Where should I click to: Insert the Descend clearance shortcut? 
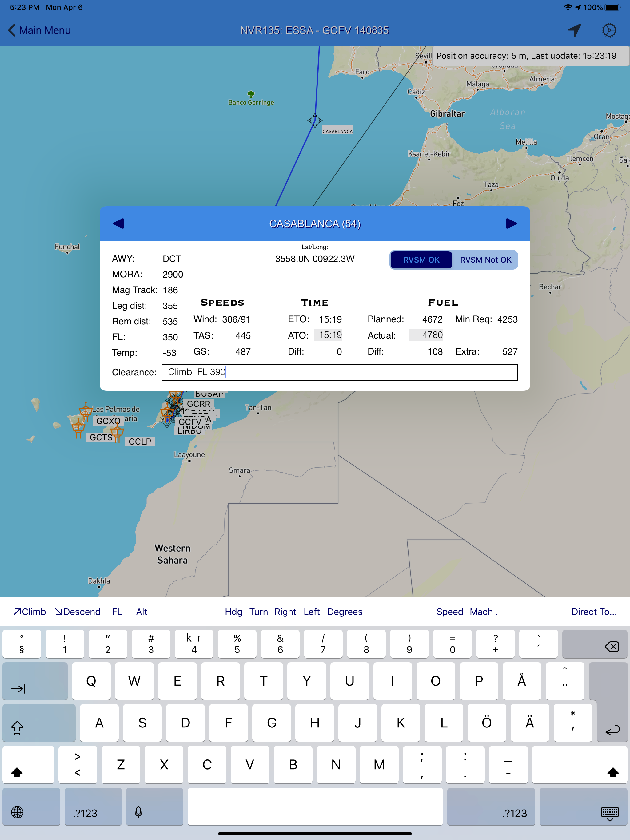tap(78, 612)
